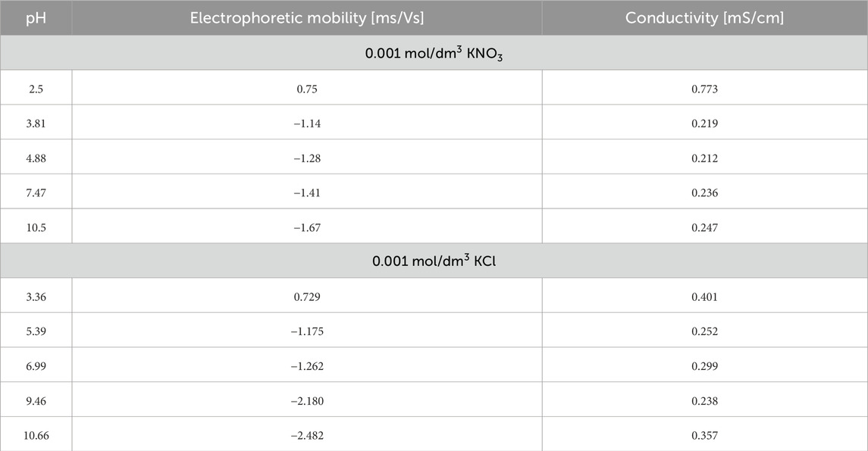Viewport: 868px width, 451px height.
Task: Click the Conductivity [mS/cm] column header
Action: tap(704, 18)
